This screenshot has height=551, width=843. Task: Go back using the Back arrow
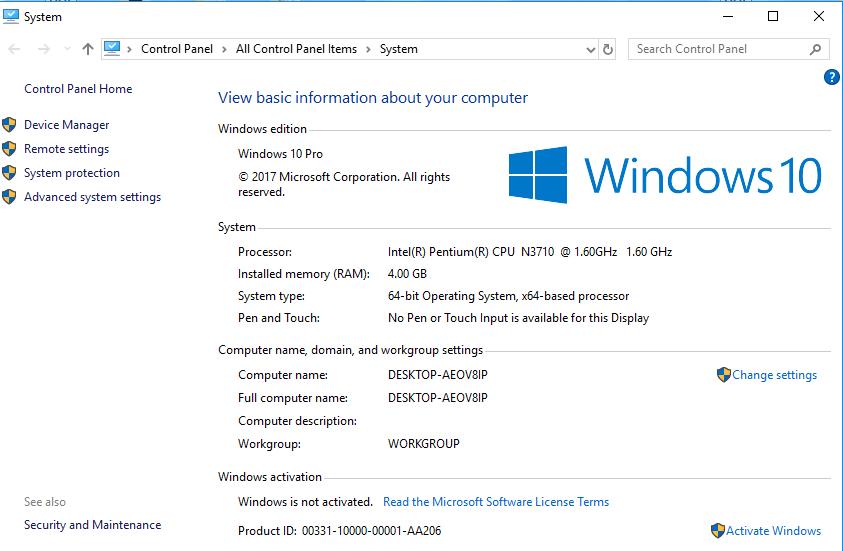(x=14, y=49)
